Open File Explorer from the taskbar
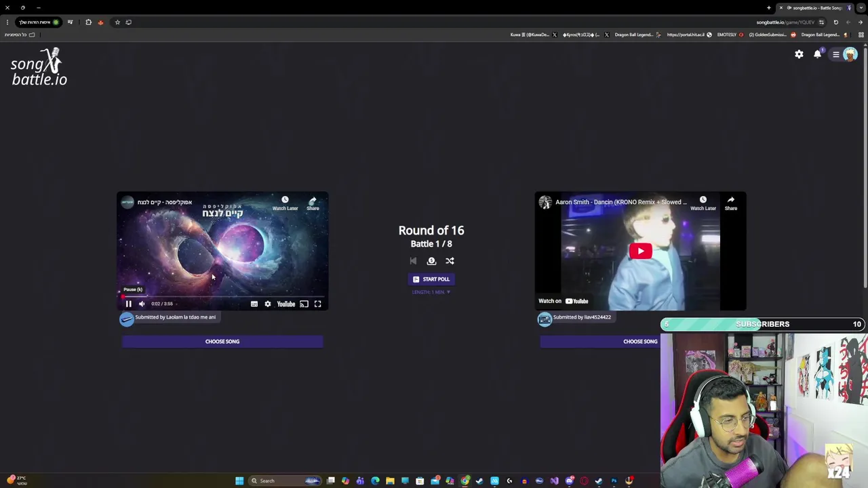Screen dimensions: 868x488 [x=390, y=481]
